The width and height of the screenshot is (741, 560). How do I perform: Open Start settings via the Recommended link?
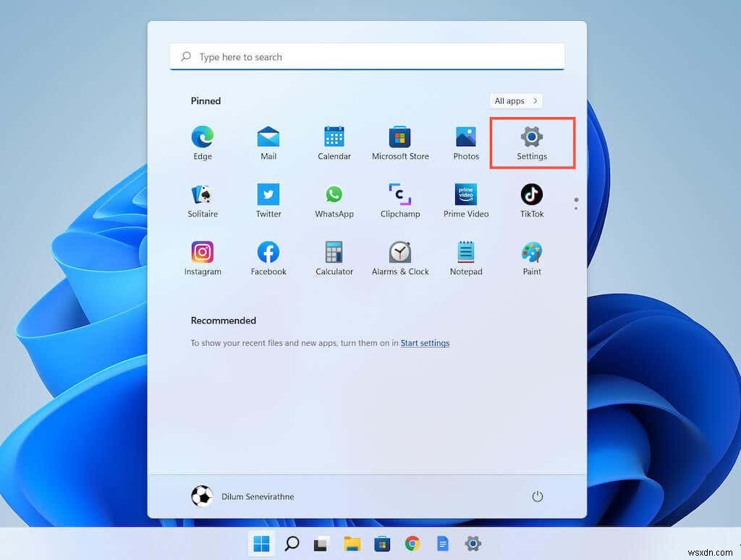pos(425,343)
